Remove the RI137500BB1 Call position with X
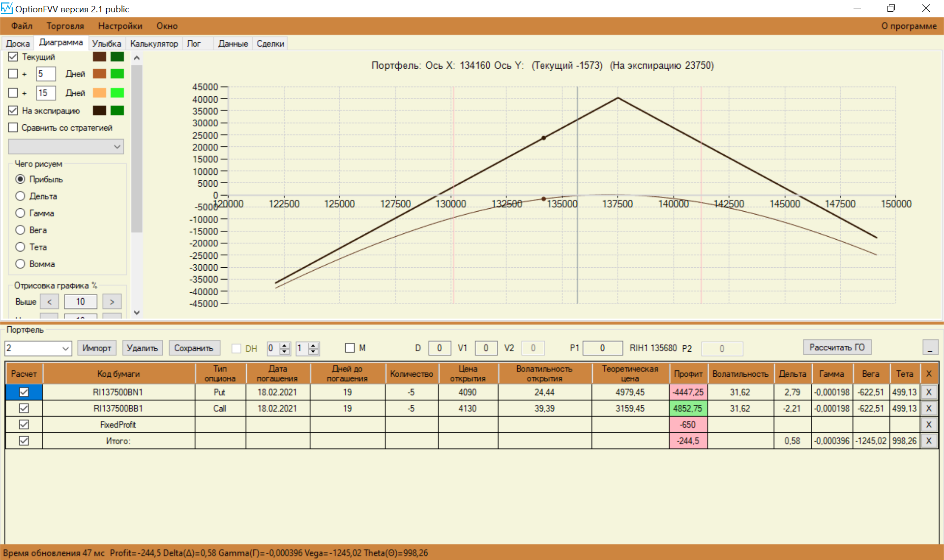This screenshot has width=944, height=560. 928,408
